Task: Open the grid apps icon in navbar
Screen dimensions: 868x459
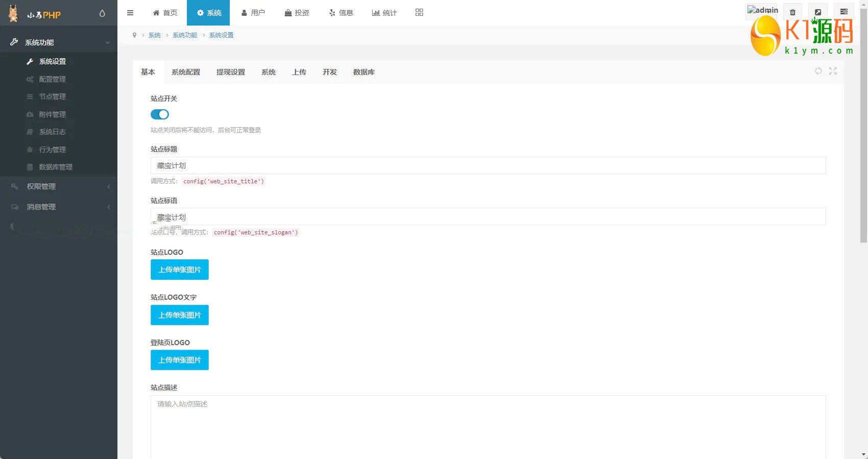Action: point(419,13)
